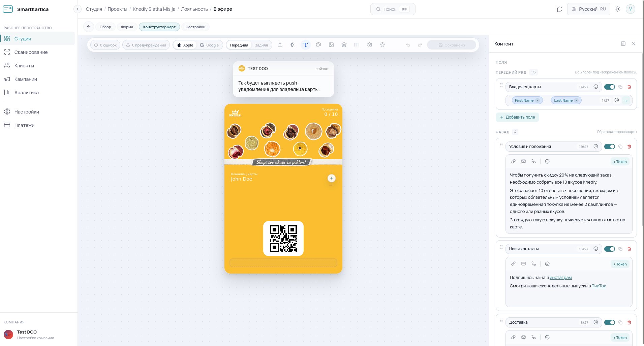Click the Поиск search field

point(393,9)
